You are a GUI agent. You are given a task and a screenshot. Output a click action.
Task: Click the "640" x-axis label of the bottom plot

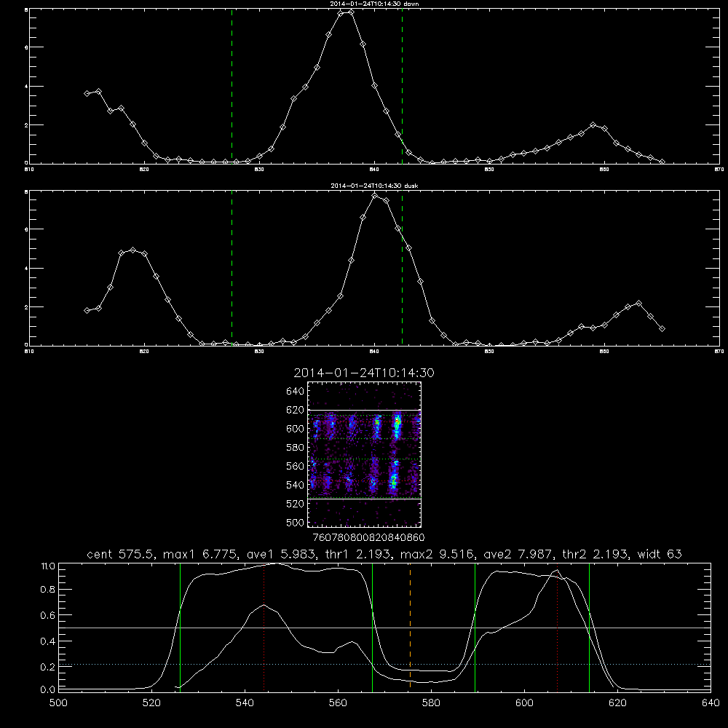click(711, 703)
